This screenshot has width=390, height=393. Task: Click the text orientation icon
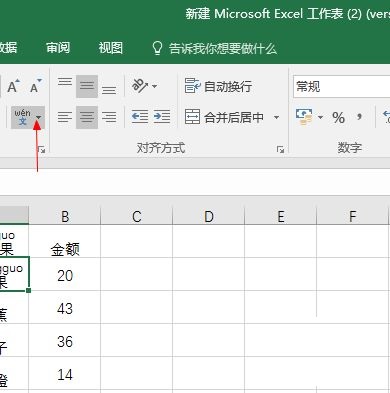tap(140, 86)
